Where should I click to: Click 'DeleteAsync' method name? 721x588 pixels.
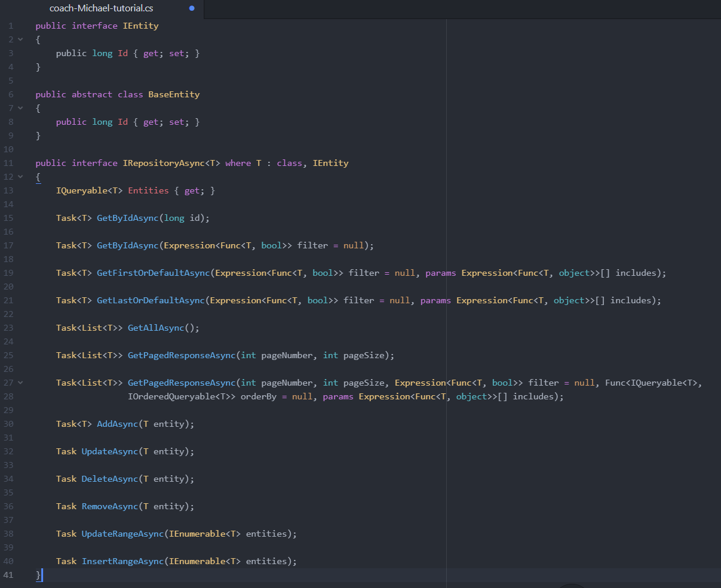[110, 479]
